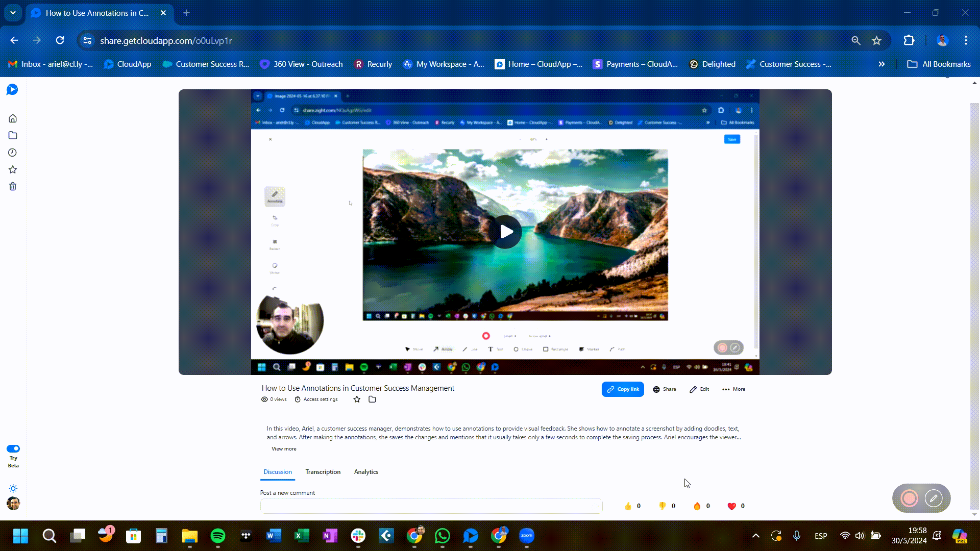Open Delighted bookmark
This screenshot has width=980, height=551.
tap(712, 64)
